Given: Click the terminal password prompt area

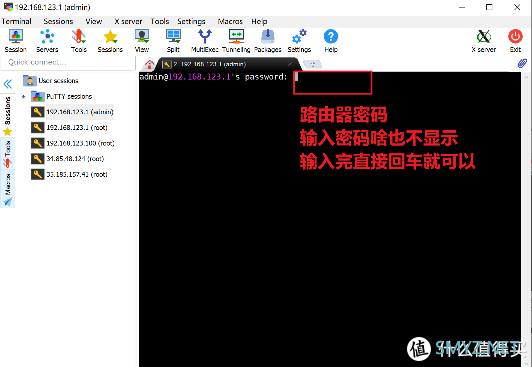Looking at the screenshot, I should coord(332,82).
